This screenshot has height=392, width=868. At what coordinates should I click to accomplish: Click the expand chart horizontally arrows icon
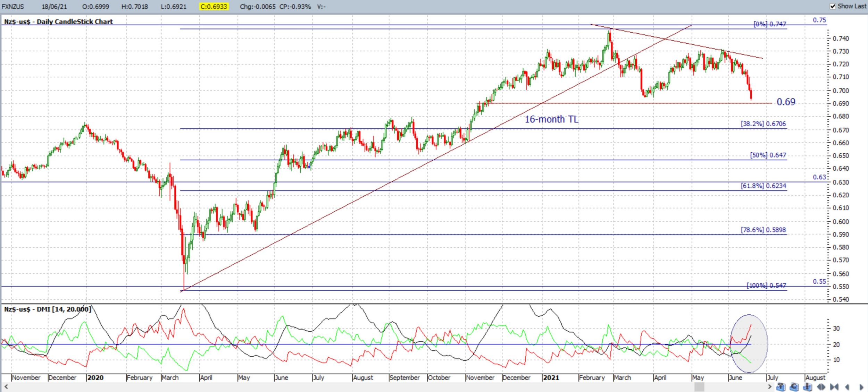(821, 387)
